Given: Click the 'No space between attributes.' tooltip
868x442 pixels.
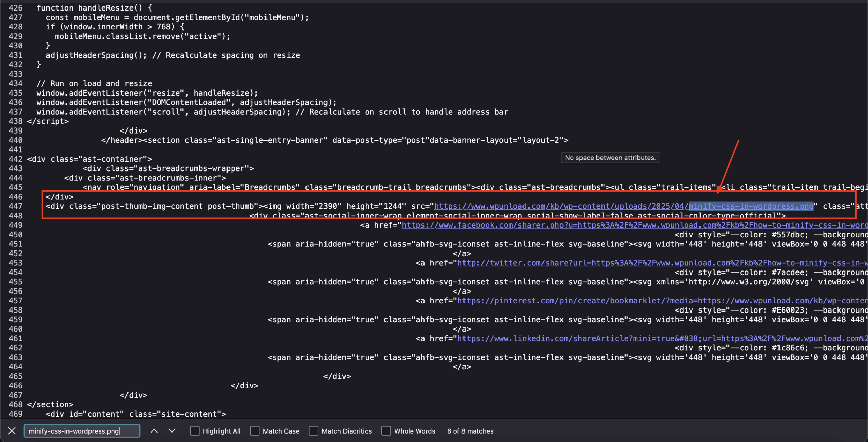Looking at the screenshot, I should (610, 158).
